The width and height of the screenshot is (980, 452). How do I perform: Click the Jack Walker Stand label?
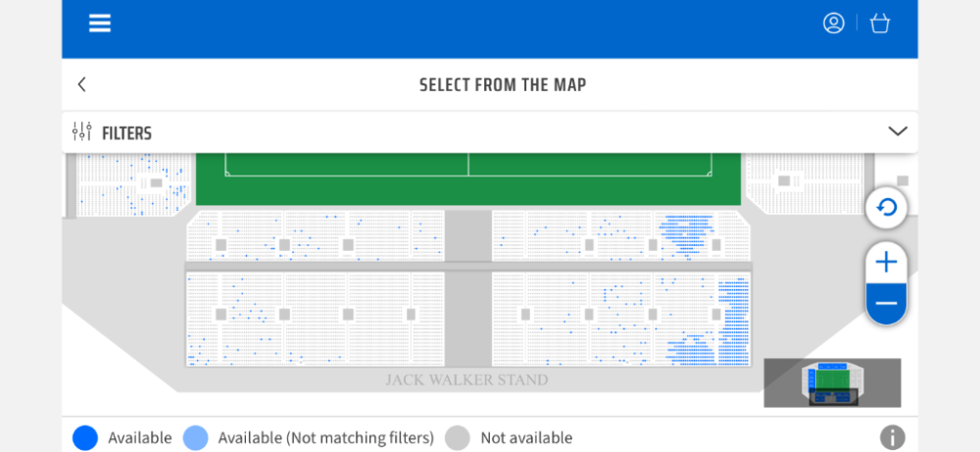pyautogui.click(x=466, y=379)
